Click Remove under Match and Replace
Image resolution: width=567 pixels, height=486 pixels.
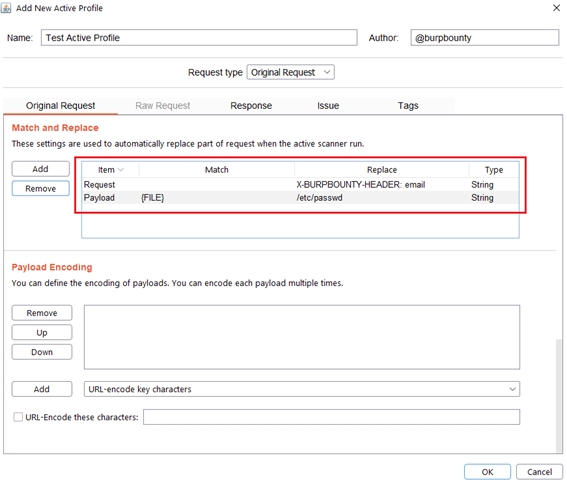pos(40,188)
